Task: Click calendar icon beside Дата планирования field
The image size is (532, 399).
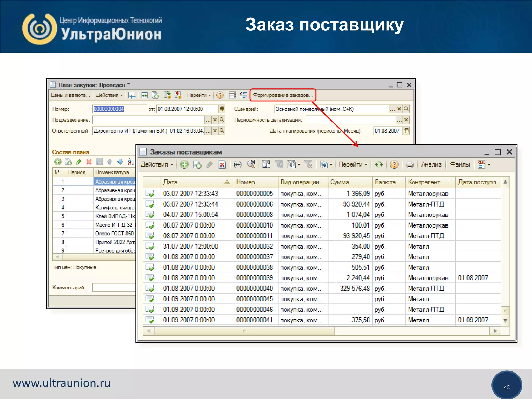Action: pyautogui.click(x=406, y=131)
